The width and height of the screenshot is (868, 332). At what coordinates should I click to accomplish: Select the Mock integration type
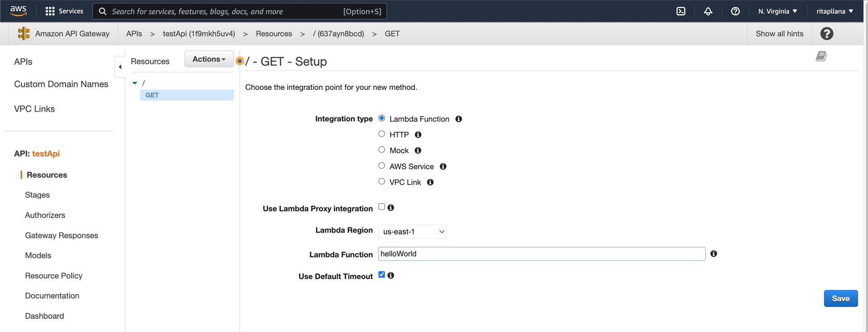[x=382, y=150]
